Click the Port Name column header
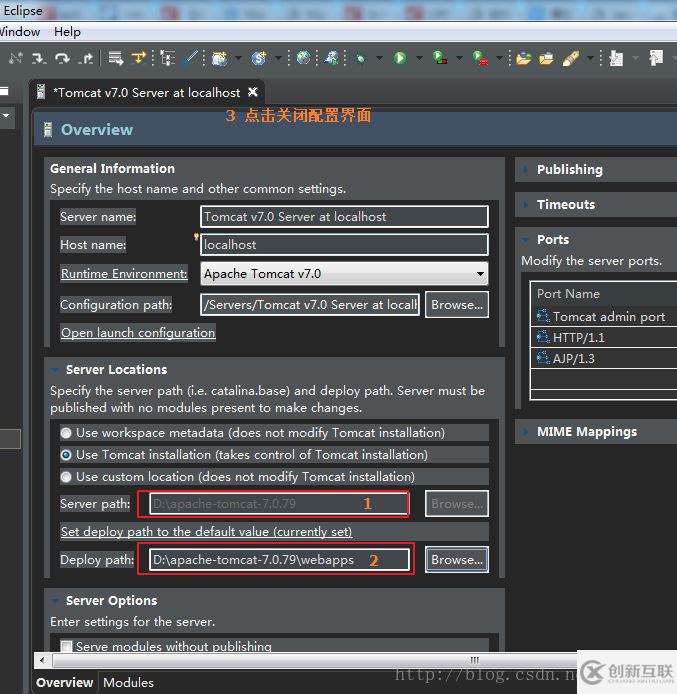 click(604, 293)
